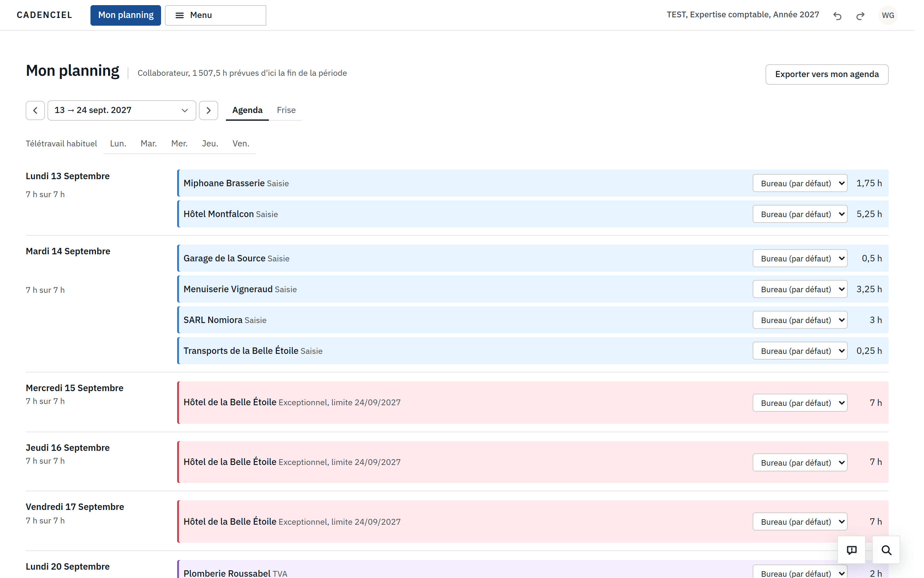This screenshot has width=924, height=578.
Task: Click the 5,25 h duration value
Action: (x=869, y=214)
